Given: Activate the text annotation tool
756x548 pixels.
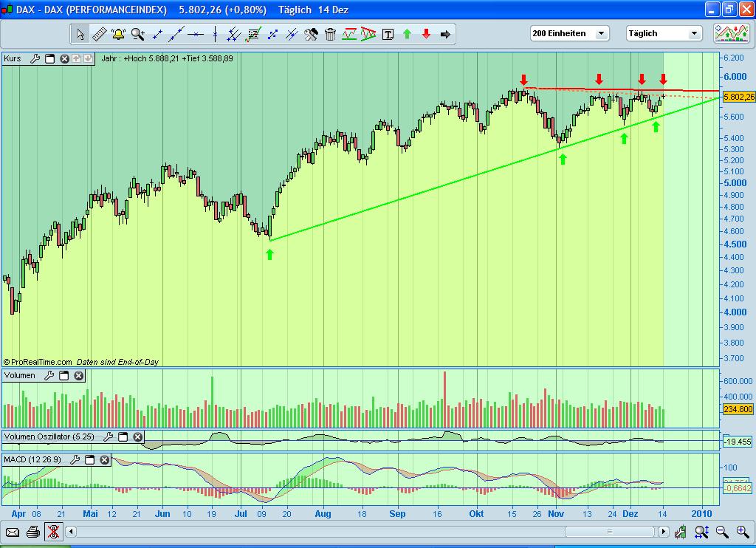Looking at the screenshot, I should point(388,34).
